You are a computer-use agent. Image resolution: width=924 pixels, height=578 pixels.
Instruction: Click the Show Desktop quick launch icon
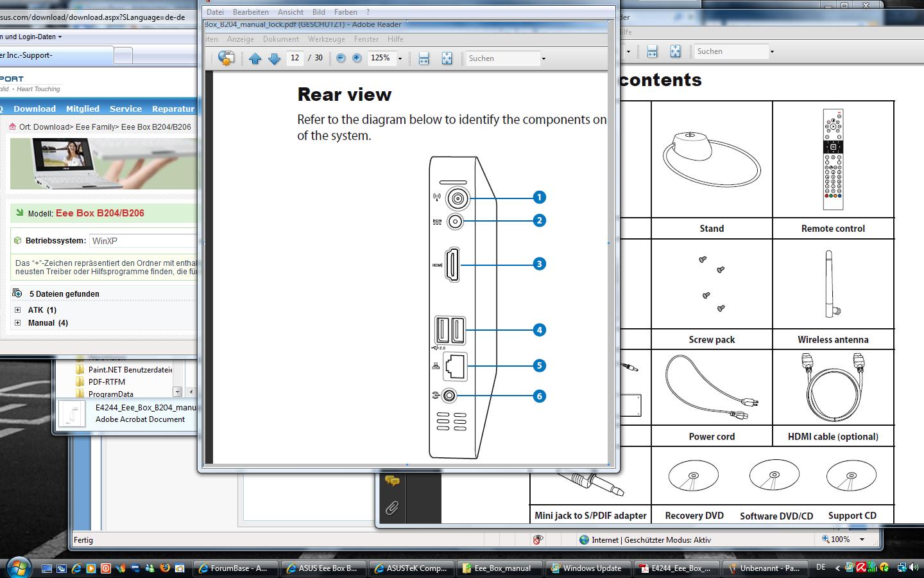(x=47, y=568)
